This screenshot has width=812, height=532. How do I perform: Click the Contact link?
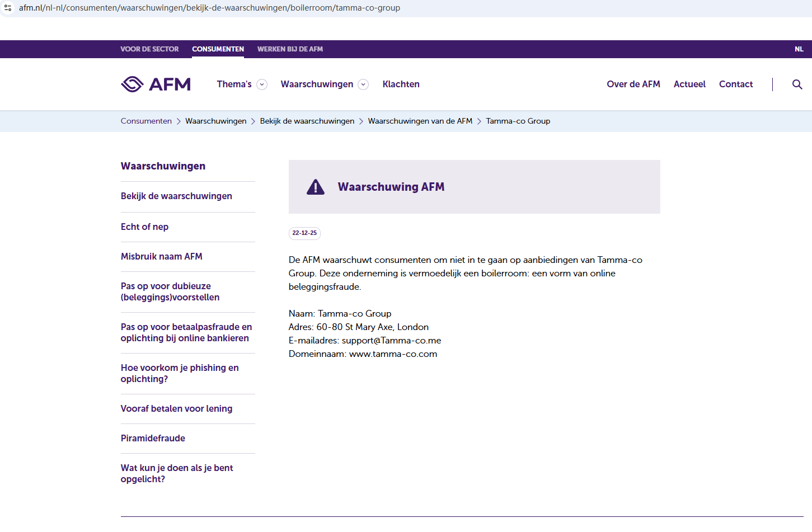(x=735, y=84)
